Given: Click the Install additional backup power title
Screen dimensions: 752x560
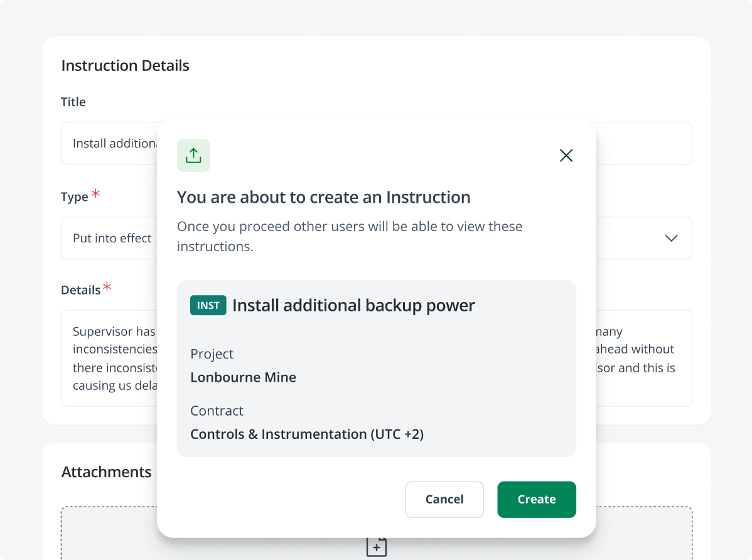Looking at the screenshot, I should coord(353,305).
